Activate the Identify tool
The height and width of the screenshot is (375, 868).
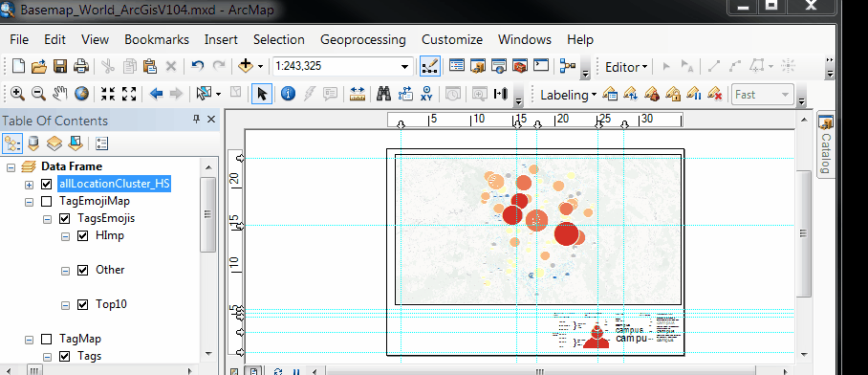(x=288, y=94)
